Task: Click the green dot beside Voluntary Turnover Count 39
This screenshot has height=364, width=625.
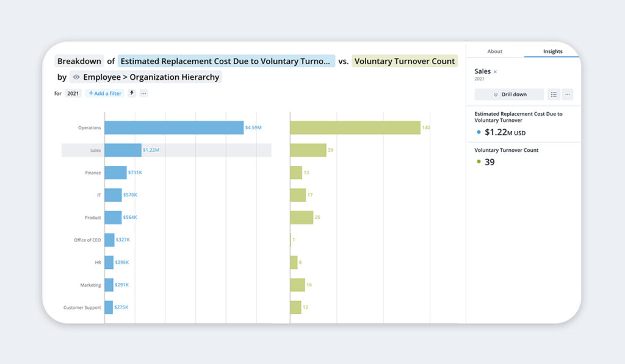Action: [x=479, y=162]
